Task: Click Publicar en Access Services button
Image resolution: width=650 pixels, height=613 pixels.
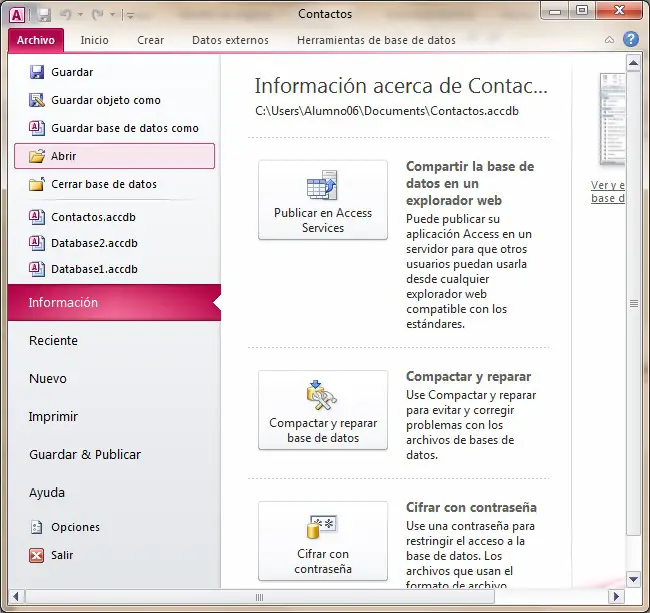Action: (323, 200)
